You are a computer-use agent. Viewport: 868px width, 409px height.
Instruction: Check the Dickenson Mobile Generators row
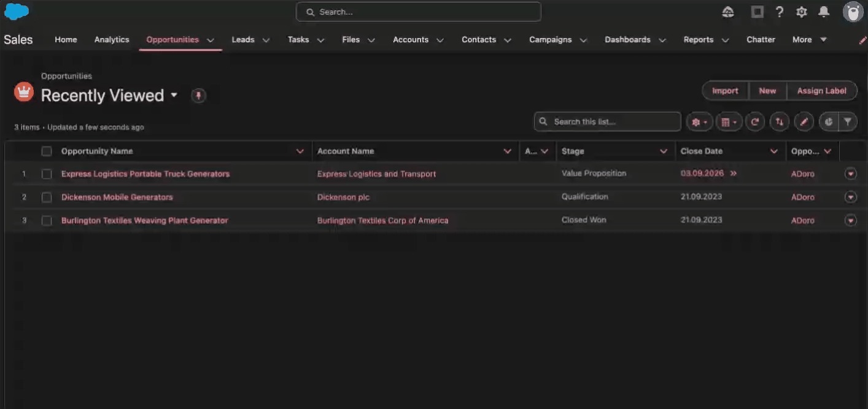[47, 197]
